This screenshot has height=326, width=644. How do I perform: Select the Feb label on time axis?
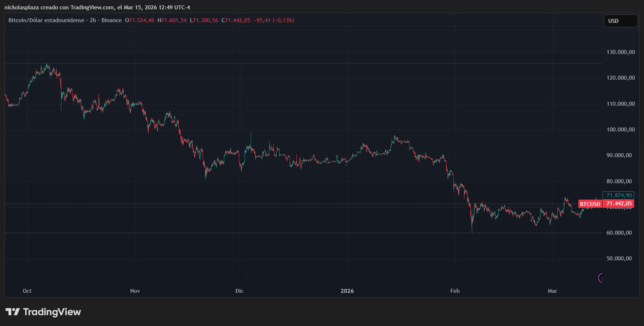pyautogui.click(x=455, y=291)
